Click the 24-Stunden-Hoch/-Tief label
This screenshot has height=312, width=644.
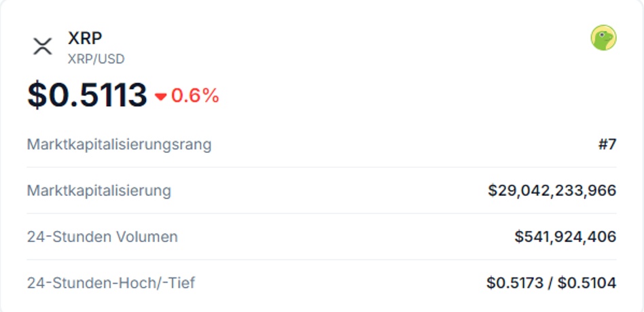click(x=111, y=283)
